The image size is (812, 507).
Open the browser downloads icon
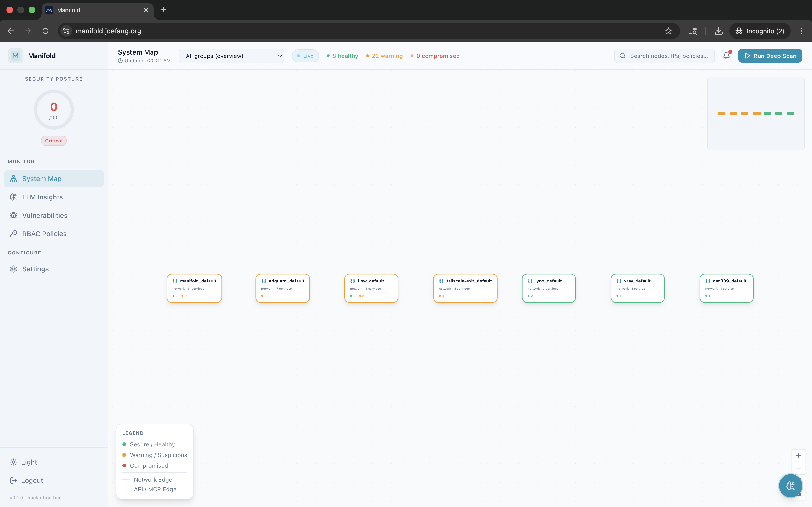[x=718, y=31]
